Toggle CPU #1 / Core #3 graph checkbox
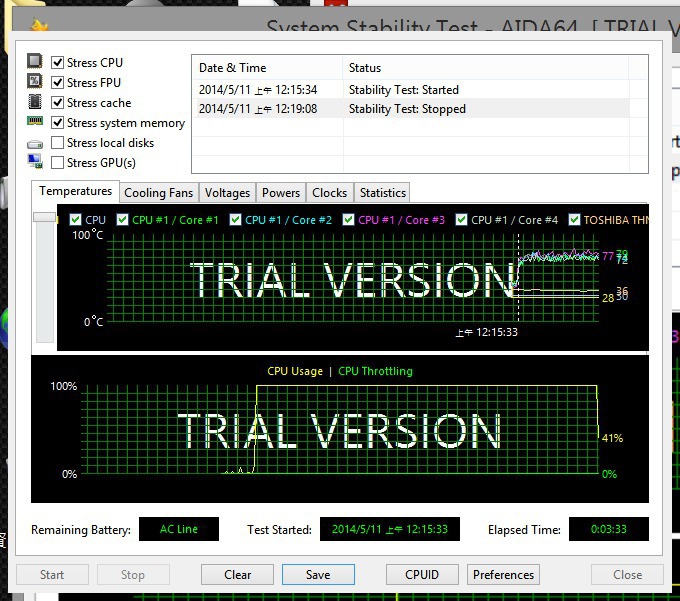Screen dimensions: 680x601 click(348, 220)
